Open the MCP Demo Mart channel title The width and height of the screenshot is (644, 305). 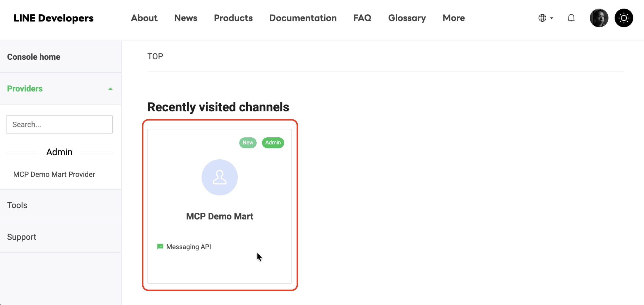pos(219,216)
